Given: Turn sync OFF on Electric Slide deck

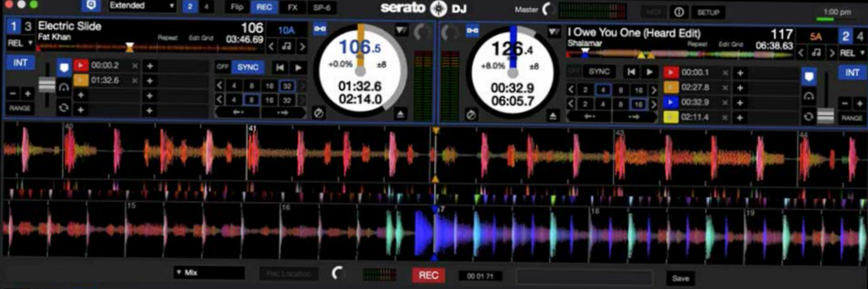Looking at the screenshot, I should tap(223, 67).
